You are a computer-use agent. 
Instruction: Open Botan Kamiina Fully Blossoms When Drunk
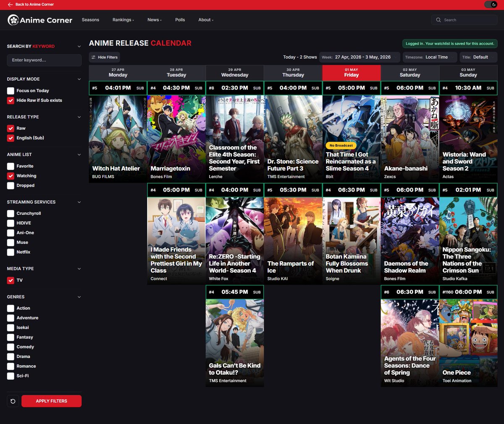[x=352, y=241]
